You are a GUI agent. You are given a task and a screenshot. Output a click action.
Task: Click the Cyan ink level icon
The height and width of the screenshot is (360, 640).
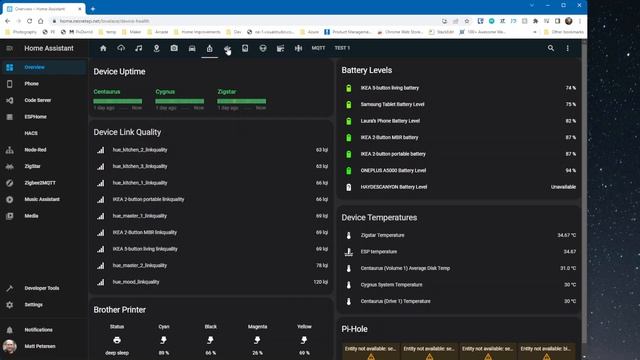click(x=164, y=340)
